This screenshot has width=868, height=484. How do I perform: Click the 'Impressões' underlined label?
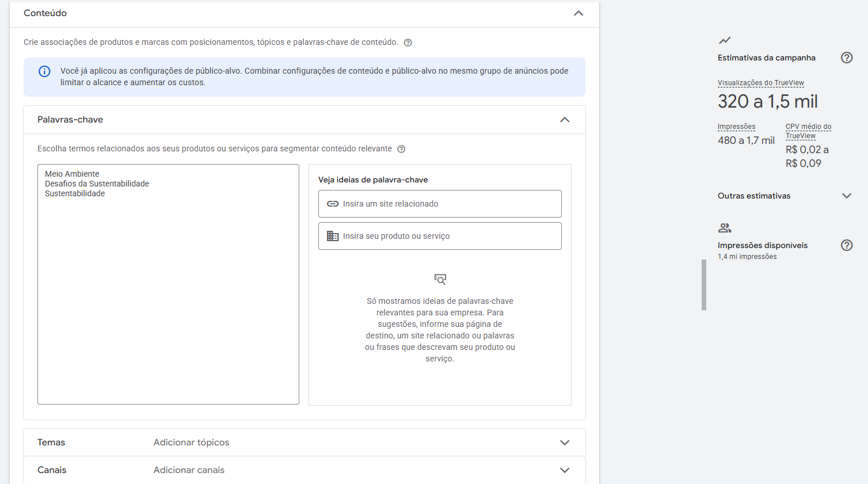(736, 127)
